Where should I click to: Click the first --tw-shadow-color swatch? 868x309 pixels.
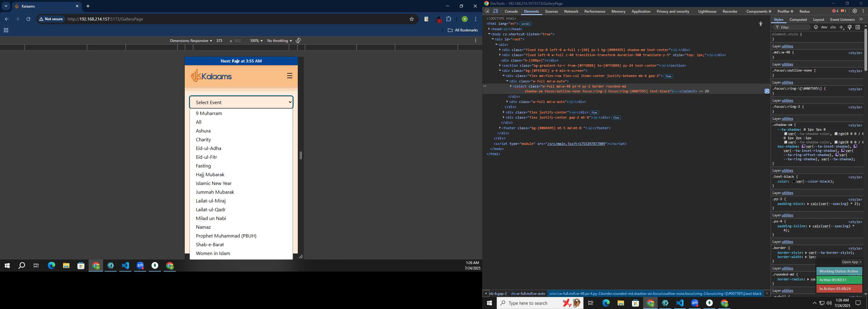pyautogui.click(x=785, y=134)
